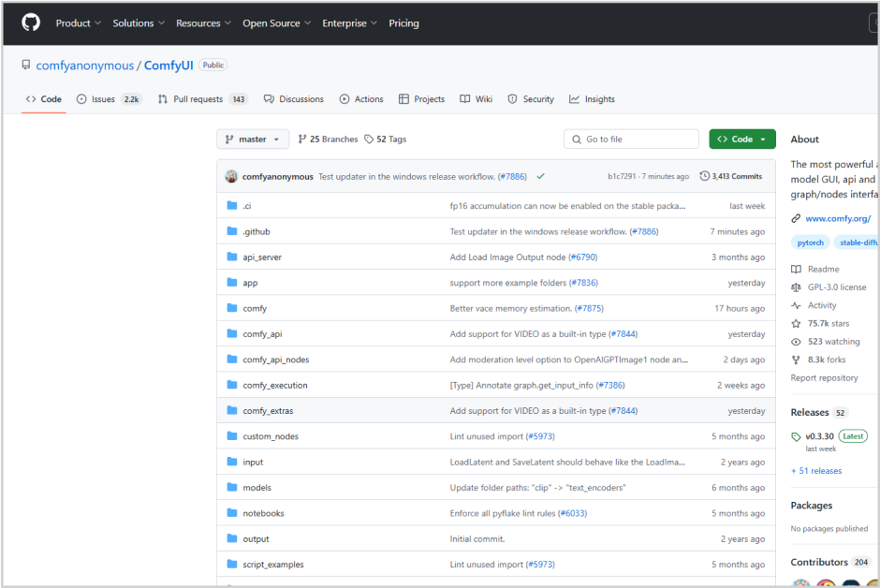Open the Projects tab
This screenshot has height=588, width=880.
421,98
